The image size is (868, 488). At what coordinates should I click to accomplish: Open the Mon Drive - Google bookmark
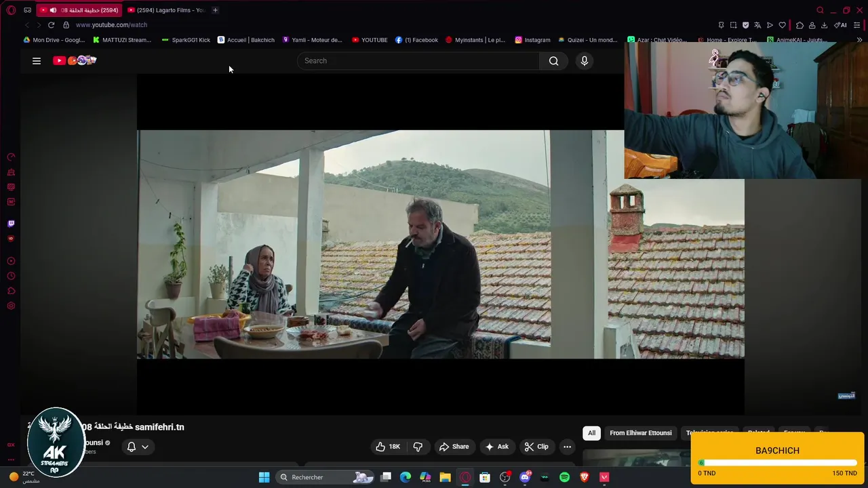pos(54,40)
